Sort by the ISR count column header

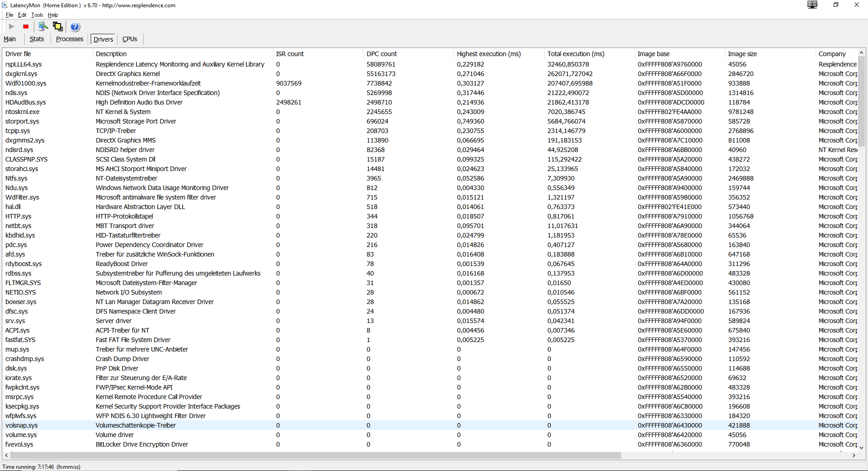pos(319,54)
